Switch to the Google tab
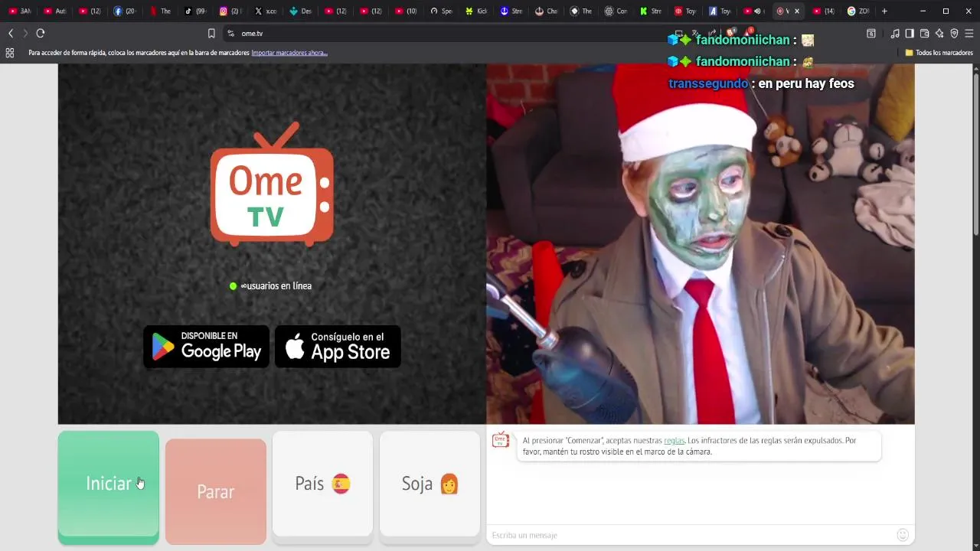Viewport: 980px width, 551px height. coord(858,11)
